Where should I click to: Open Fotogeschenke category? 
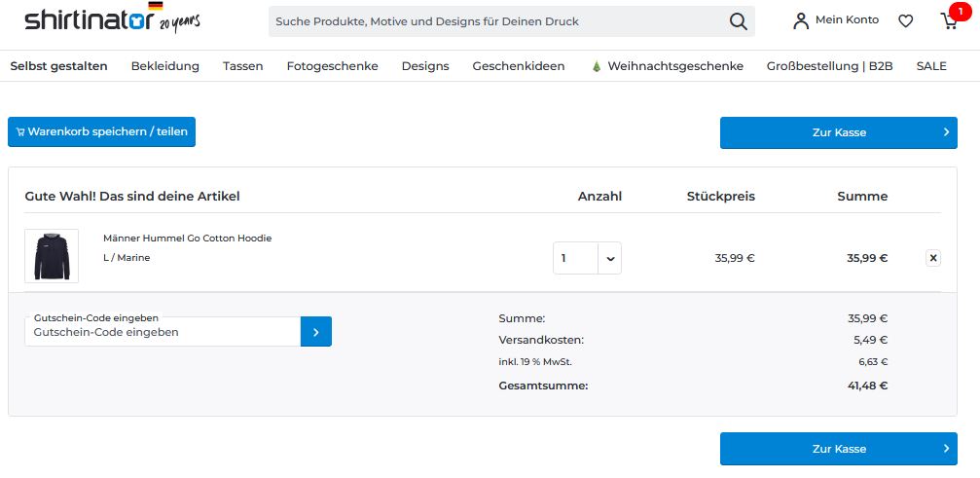[332, 66]
